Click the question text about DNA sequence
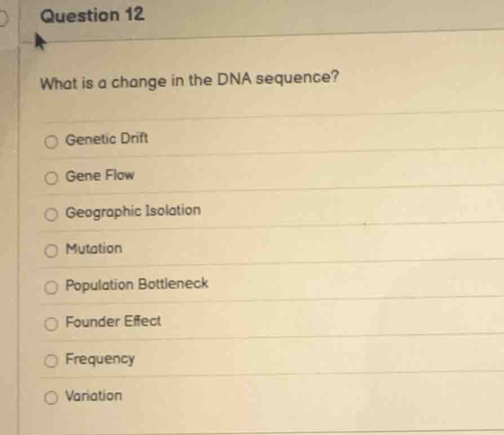This screenshot has height=435, width=504. click(189, 79)
